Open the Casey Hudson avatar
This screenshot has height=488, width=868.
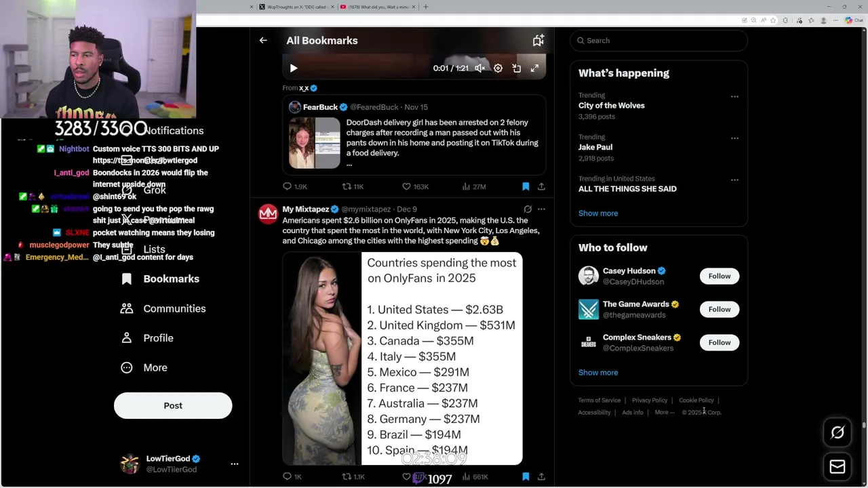(x=589, y=276)
